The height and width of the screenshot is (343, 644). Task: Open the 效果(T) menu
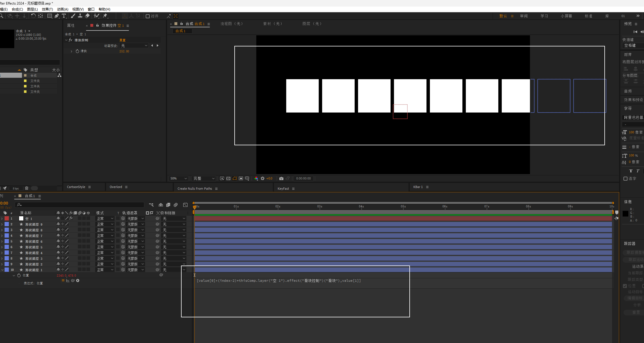(x=47, y=9)
